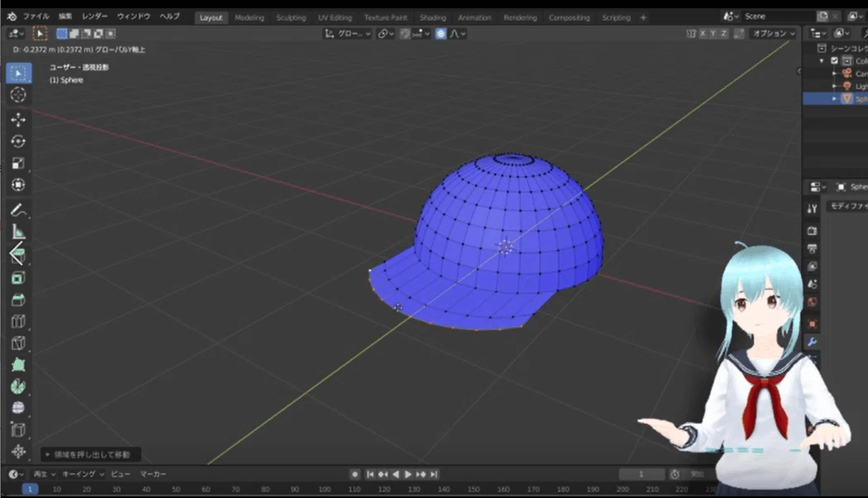
Task: Select the Poly Build tool
Action: click(x=18, y=365)
